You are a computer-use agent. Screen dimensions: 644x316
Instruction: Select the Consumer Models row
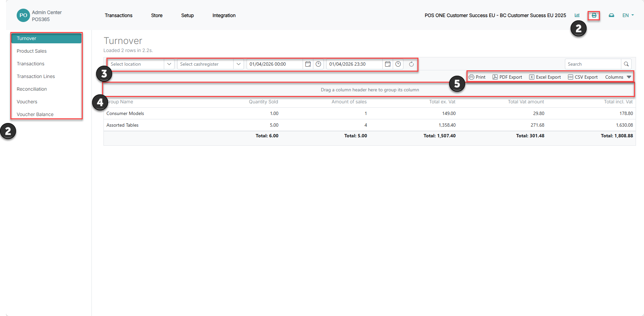click(369, 113)
